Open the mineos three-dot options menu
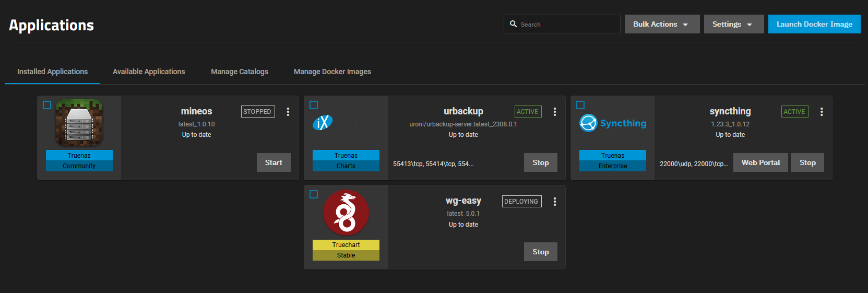 [x=288, y=112]
